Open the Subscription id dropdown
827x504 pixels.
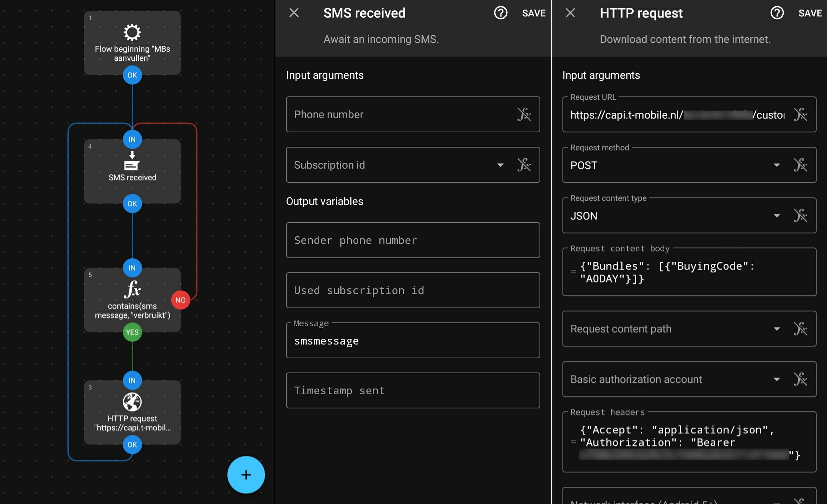[x=500, y=165]
